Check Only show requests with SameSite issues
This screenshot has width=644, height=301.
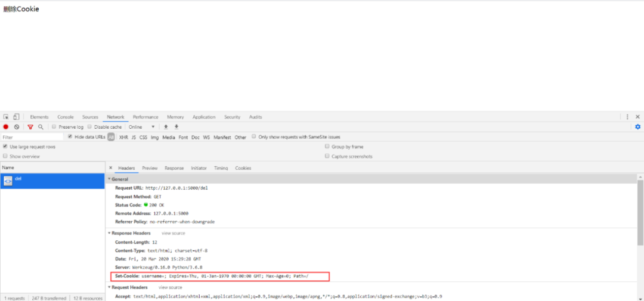point(254,136)
